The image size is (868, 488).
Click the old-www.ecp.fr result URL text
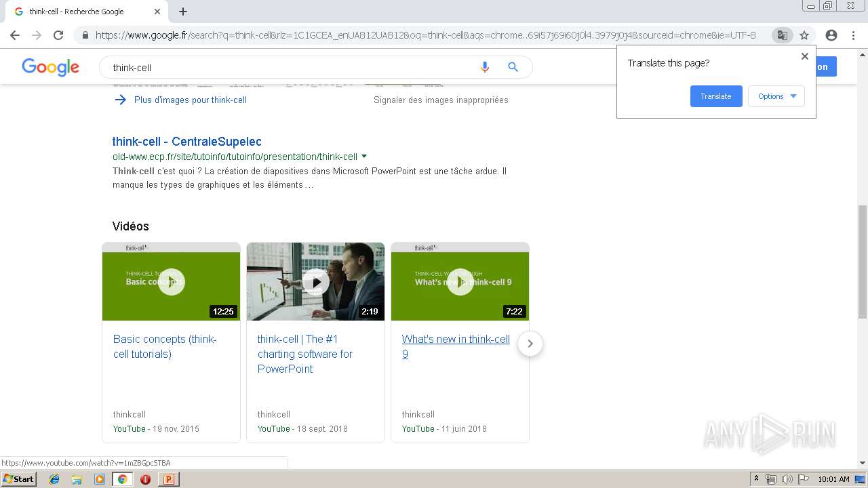235,157
